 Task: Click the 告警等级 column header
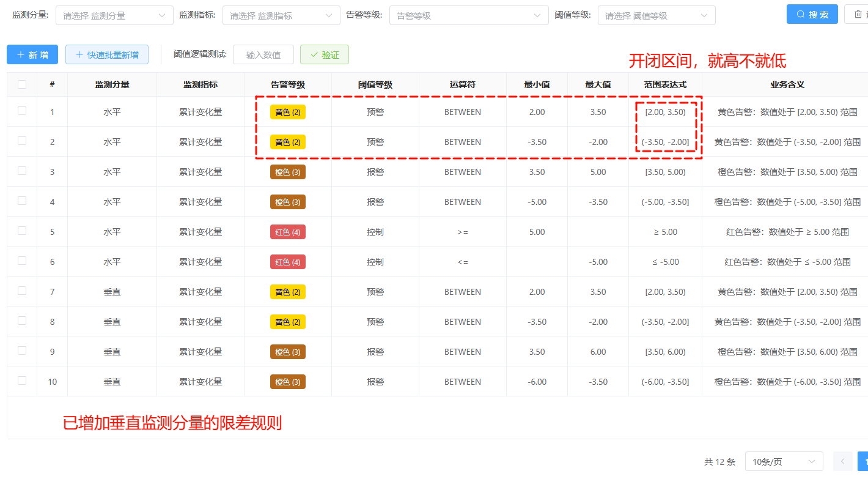pos(288,84)
